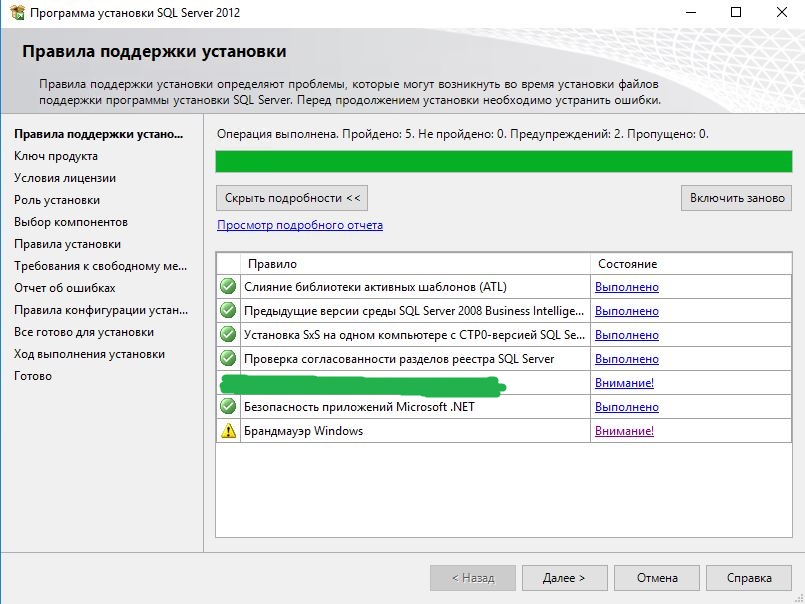Rerun checks with Включить заново button
The height and width of the screenshot is (604, 805).
coord(737,198)
